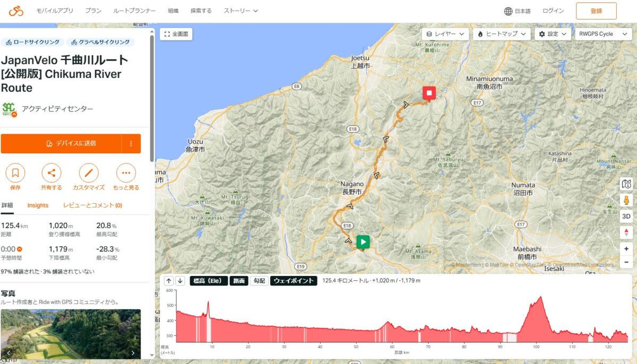
Task: Open the route photo thumbnail
Action: [71, 334]
